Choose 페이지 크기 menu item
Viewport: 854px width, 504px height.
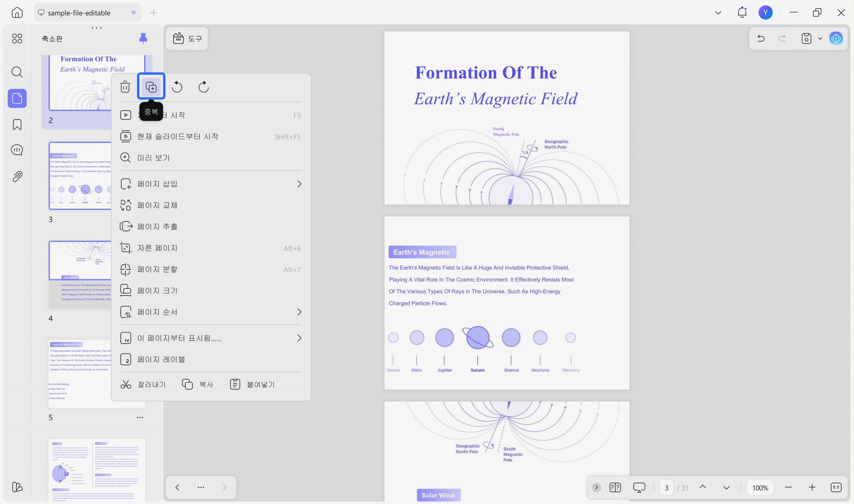tap(211, 291)
